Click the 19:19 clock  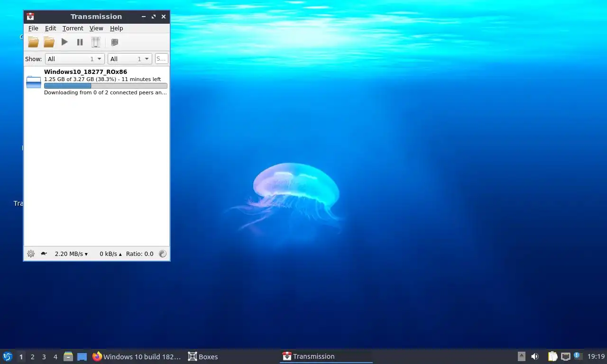coord(596,356)
